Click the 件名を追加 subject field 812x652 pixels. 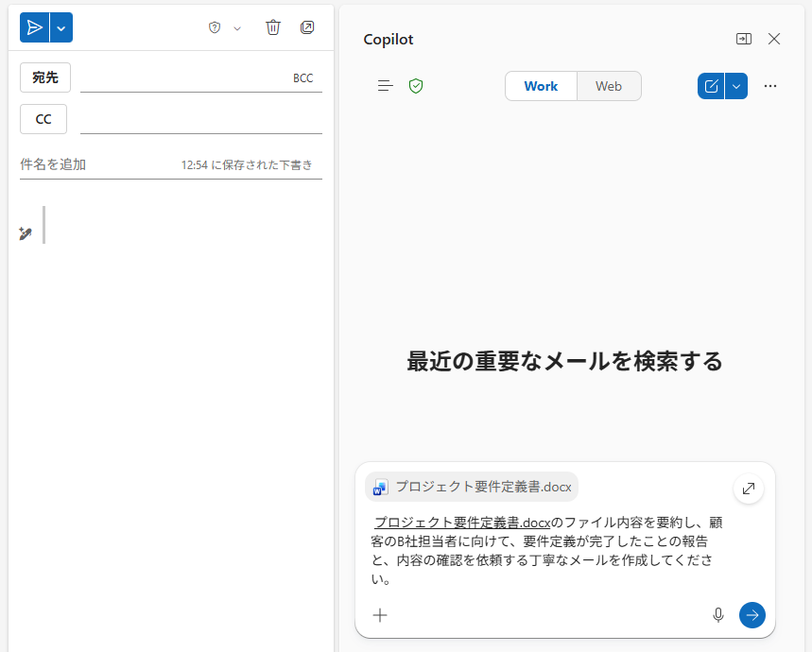pyautogui.click(x=95, y=164)
